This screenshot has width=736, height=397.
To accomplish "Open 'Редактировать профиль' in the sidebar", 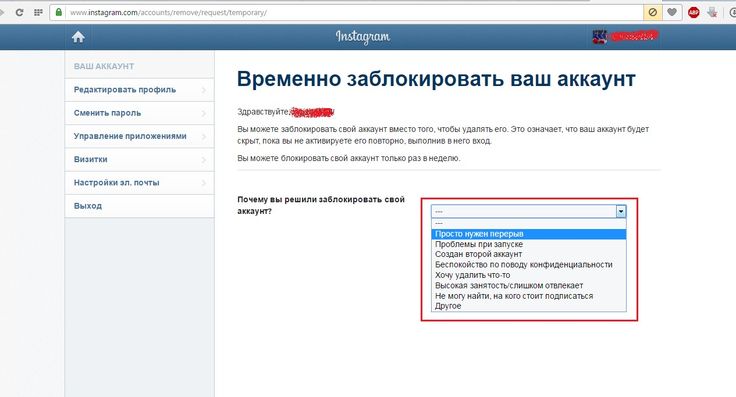I will [x=139, y=90].
